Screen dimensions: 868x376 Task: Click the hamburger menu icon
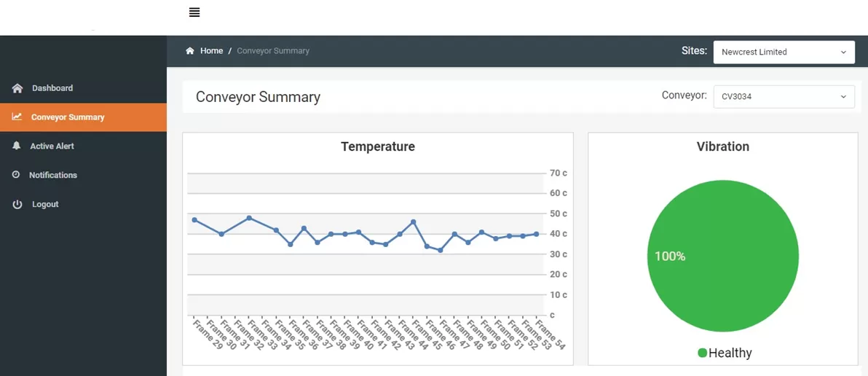pyautogui.click(x=194, y=12)
